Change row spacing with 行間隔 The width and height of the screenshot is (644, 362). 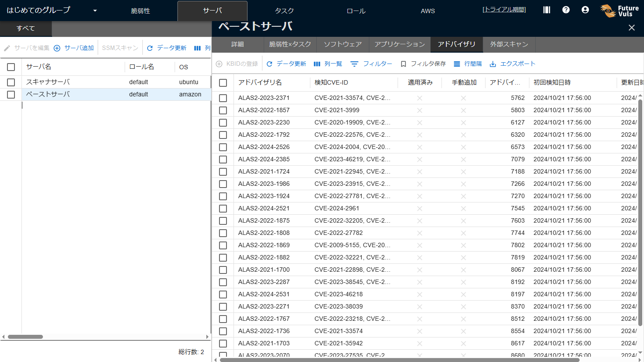pos(467,64)
